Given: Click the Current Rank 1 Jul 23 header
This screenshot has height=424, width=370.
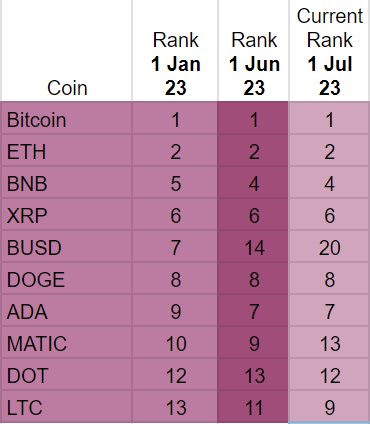Looking at the screenshot, I should [329, 51].
